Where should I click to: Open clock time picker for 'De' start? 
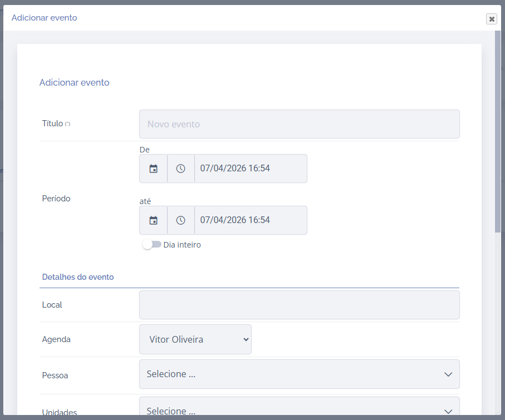[x=180, y=169]
